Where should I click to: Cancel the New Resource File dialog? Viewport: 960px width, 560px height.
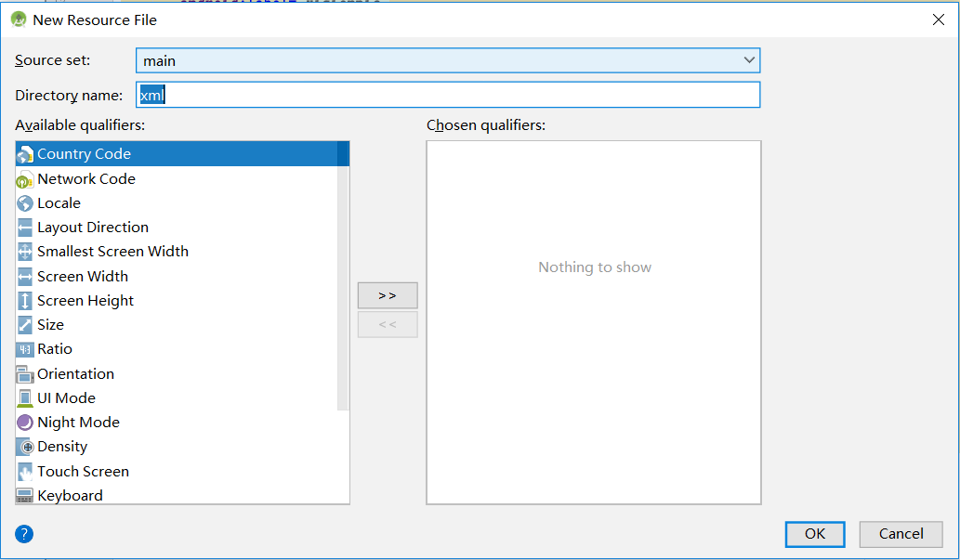901,534
